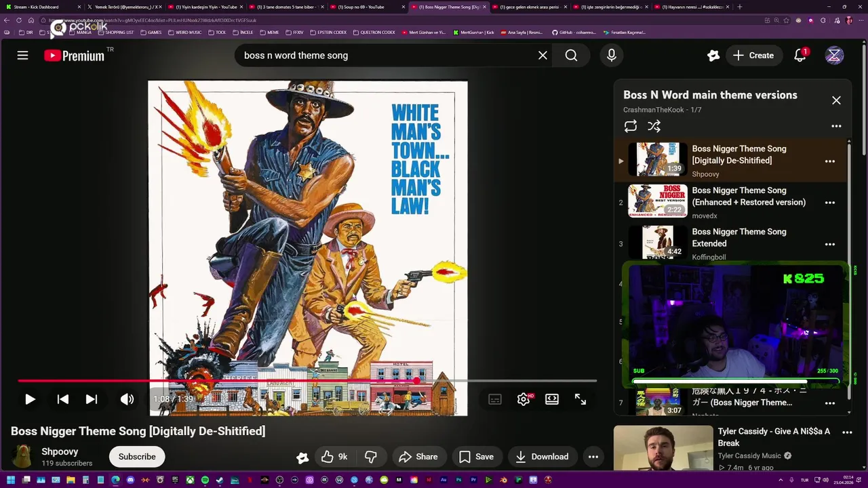Close the Boss N Word playlist panel
This screenshot has height=488, width=868.
(836, 100)
